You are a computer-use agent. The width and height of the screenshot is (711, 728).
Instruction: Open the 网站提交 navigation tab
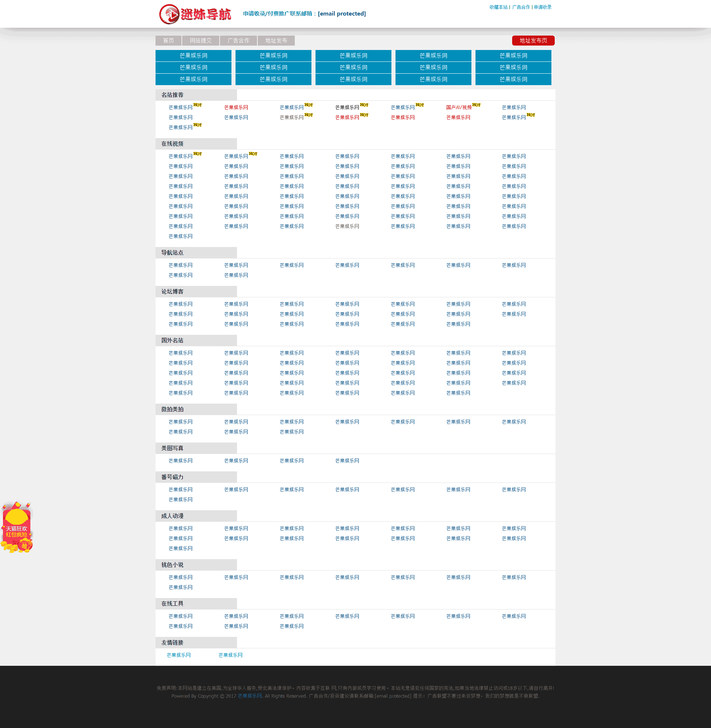coord(201,40)
